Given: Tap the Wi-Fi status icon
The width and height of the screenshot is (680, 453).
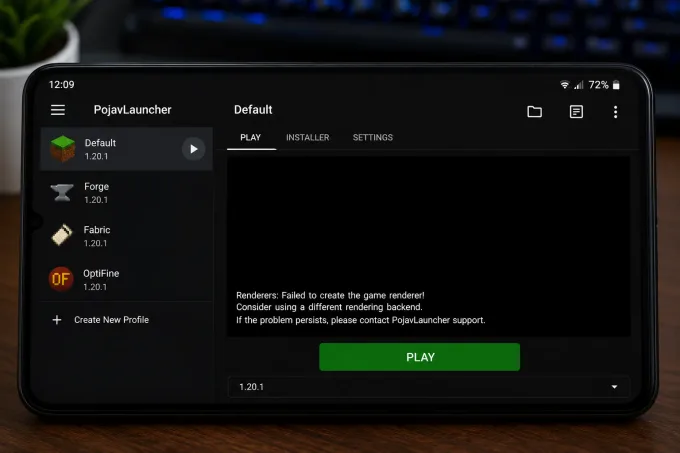Looking at the screenshot, I should click(564, 85).
